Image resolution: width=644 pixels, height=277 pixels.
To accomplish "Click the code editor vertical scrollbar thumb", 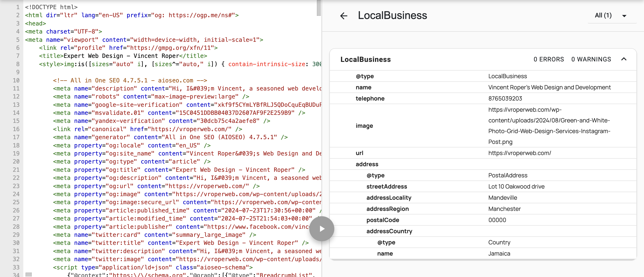I will tap(319, 8).
